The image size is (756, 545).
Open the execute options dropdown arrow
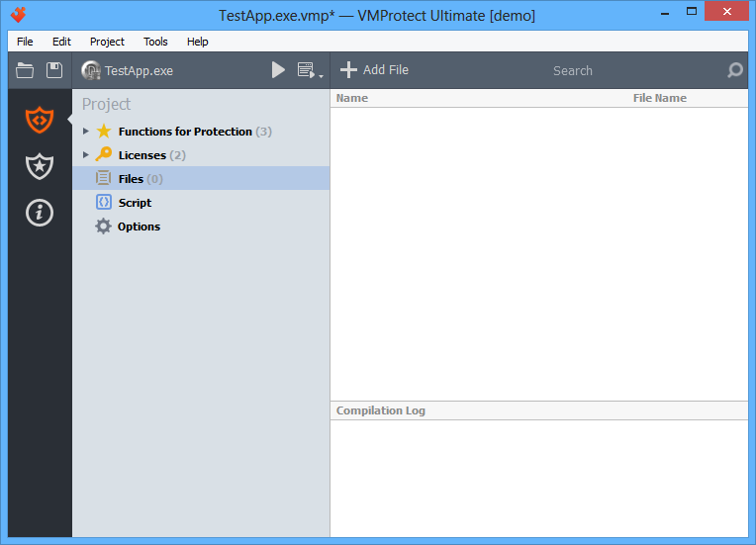coord(322,76)
